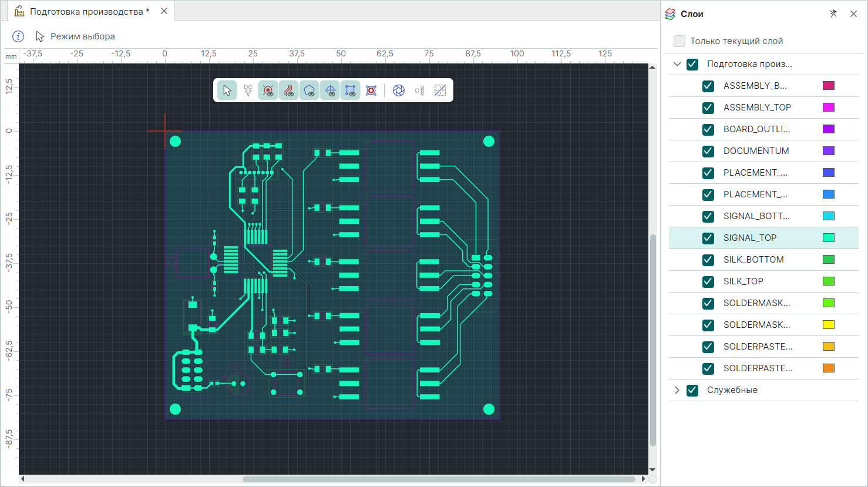Pin the Слои panel

pyautogui.click(x=833, y=14)
